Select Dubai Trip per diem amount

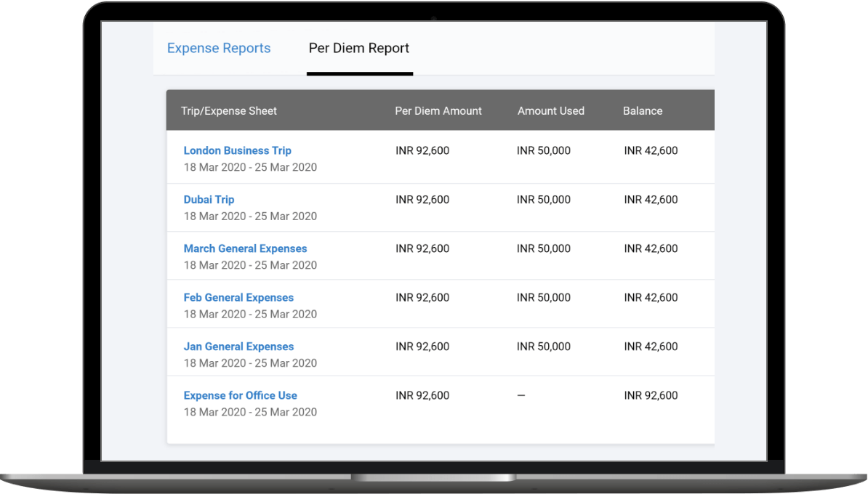click(x=422, y=200)
